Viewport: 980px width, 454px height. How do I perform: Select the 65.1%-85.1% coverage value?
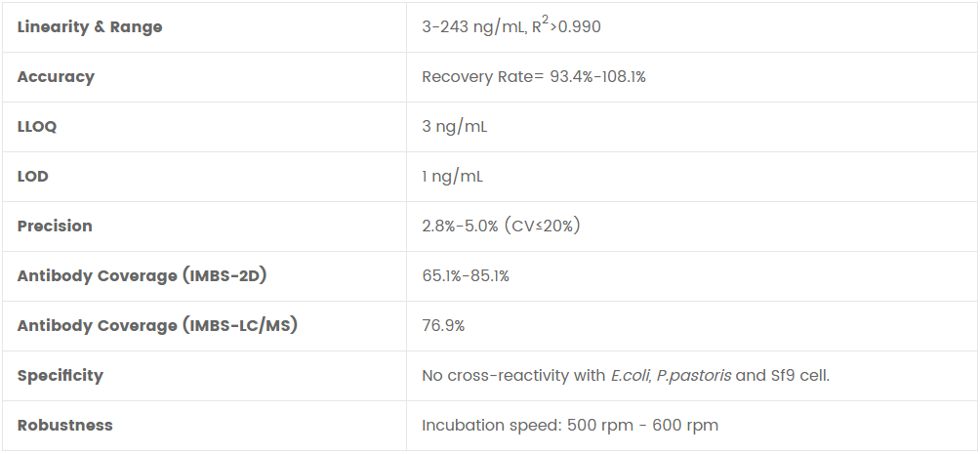point(466,276)
